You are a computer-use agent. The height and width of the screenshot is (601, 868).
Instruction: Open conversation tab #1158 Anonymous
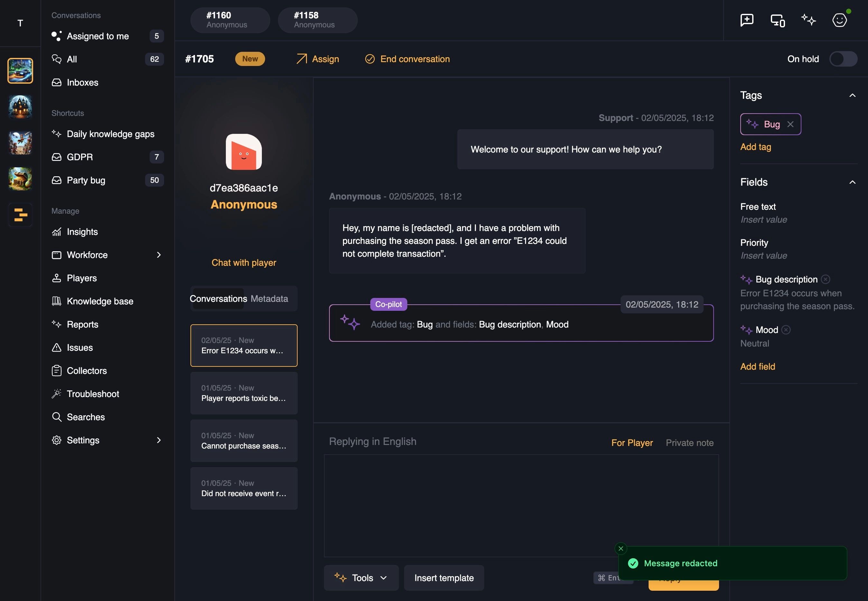[318, 20]
